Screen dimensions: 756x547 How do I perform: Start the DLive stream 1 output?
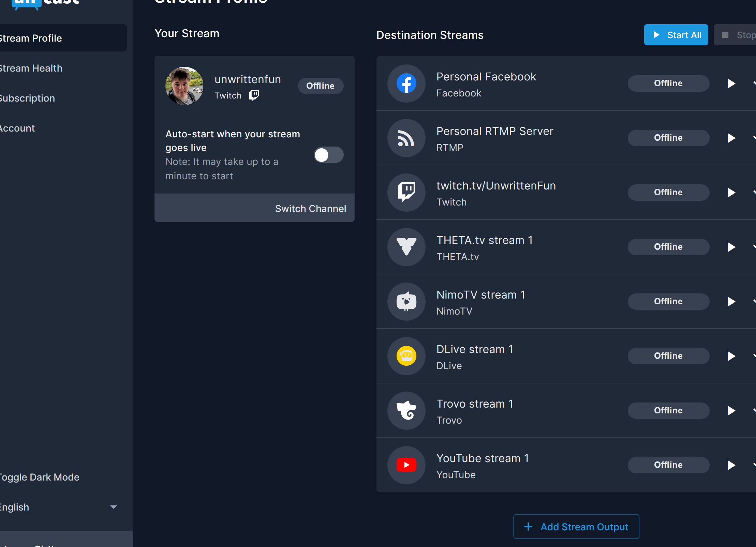click(x=731, y=356)
